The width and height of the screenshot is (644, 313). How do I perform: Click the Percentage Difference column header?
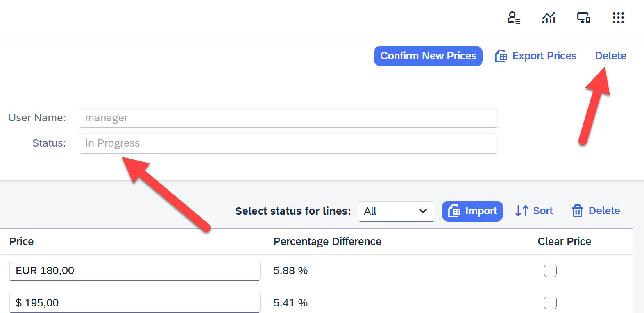[x=327, y=242]
